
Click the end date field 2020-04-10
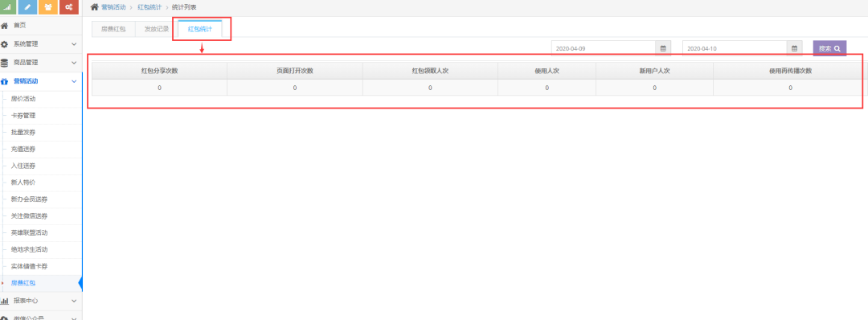(x=735, y=49)
